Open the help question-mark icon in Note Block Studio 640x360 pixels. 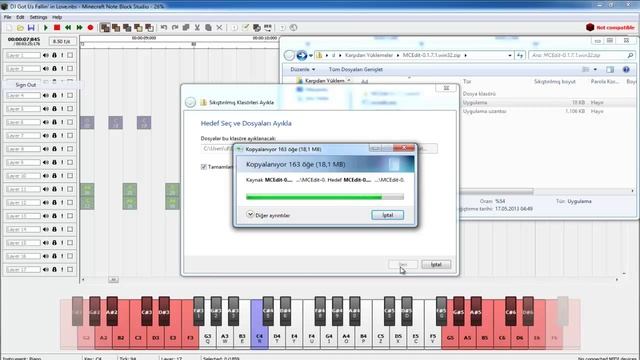pos(282,28)
